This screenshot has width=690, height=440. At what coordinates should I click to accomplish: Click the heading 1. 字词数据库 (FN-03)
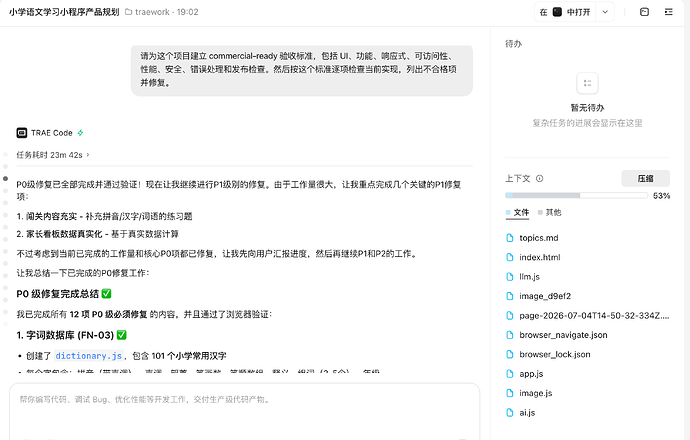(71, 335)
